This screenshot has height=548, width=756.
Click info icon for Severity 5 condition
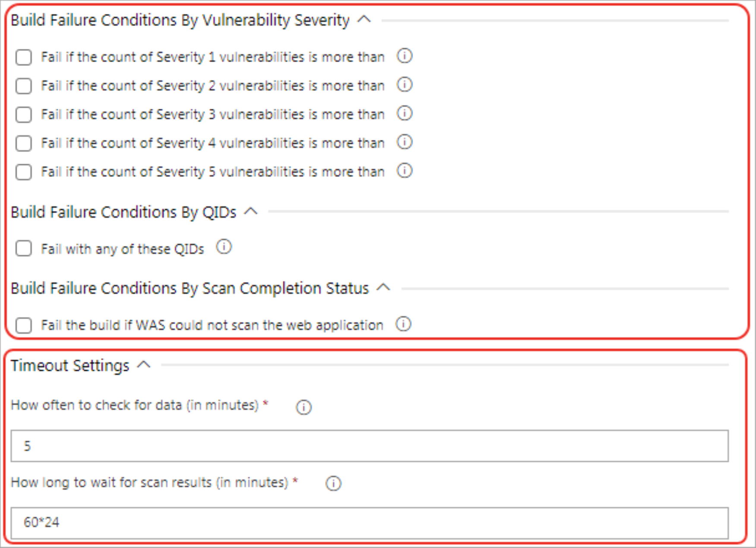405,171
